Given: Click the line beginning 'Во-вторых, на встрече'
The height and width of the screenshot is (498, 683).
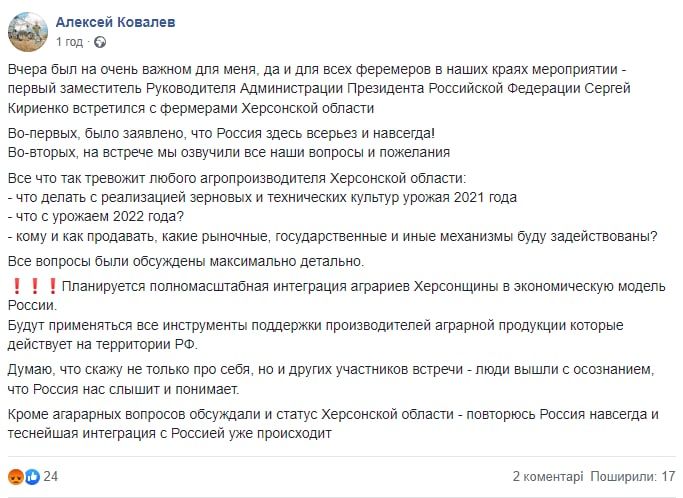Looking at the screenshot, I should [x=228, y=152].
